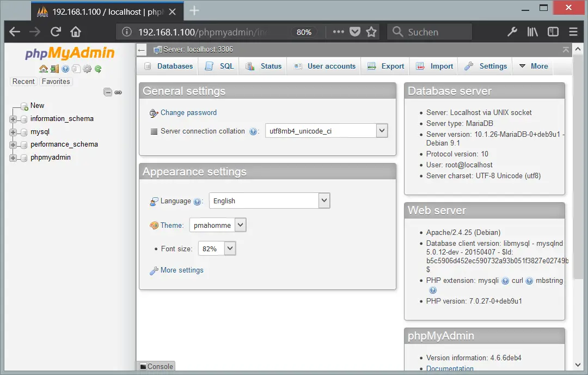
Task: Show the Recent tables list
Action: (x=23, y=81)
